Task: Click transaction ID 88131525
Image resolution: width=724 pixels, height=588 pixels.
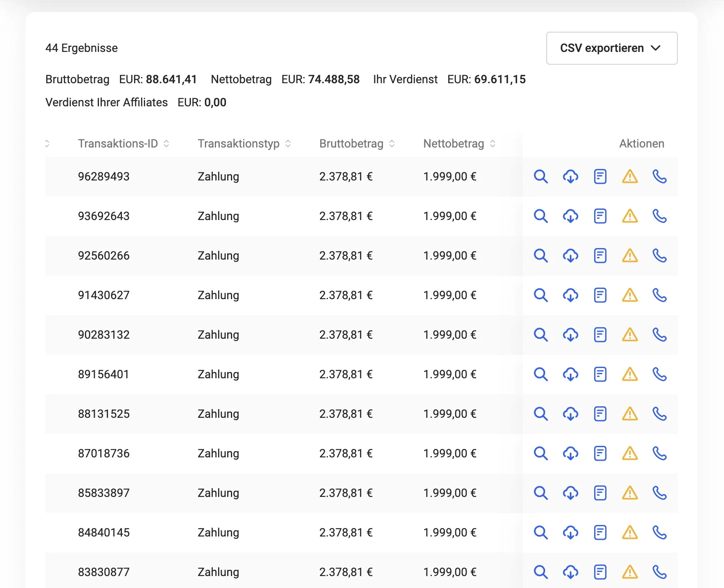Action: pyautogui.click(x=104, y=414)
